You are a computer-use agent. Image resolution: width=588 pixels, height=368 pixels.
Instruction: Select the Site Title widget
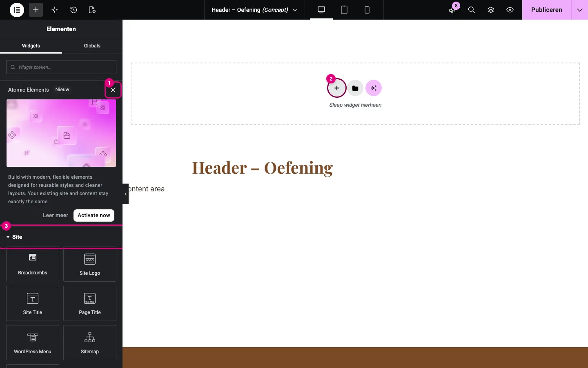(x=33, y=303)
